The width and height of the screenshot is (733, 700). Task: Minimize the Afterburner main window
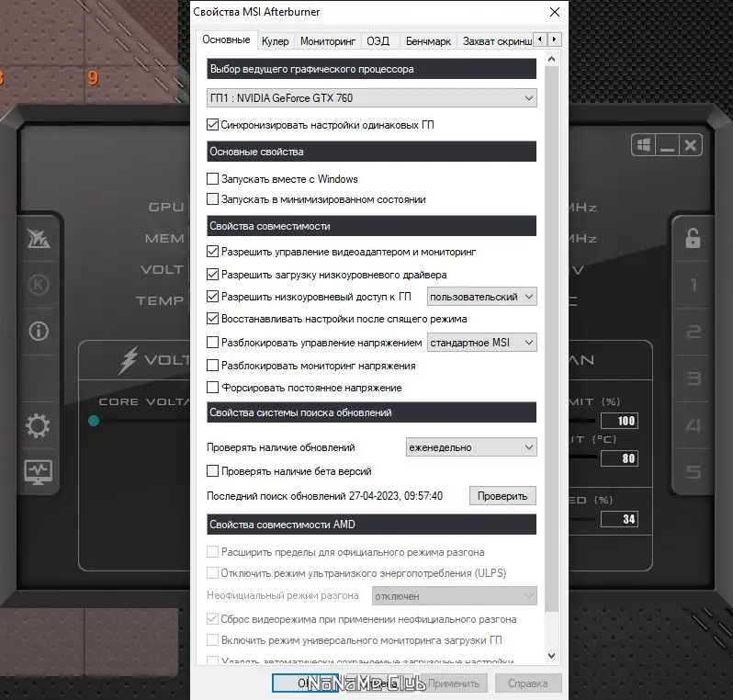tap(667, 145)
